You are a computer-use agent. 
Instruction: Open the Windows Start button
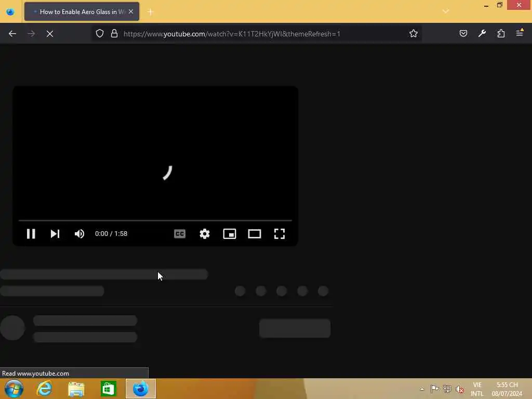(14, 389)
